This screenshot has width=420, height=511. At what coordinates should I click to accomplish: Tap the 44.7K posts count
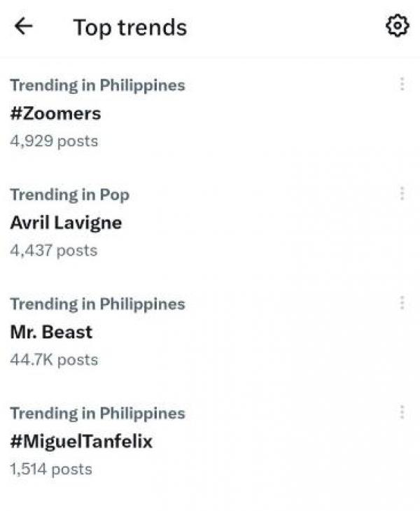tap(54, 359)
